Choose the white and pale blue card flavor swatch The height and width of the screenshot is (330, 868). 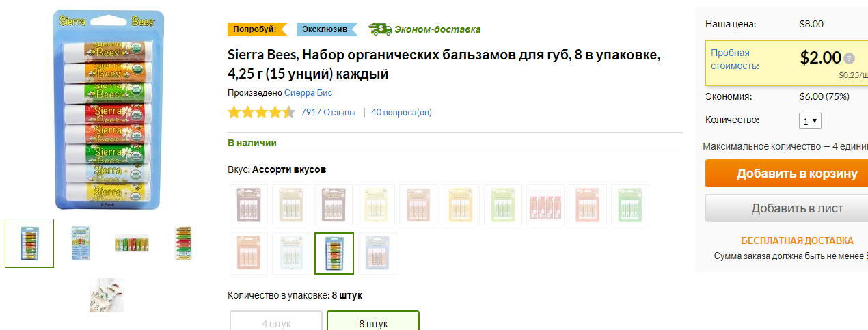point(292,253)
